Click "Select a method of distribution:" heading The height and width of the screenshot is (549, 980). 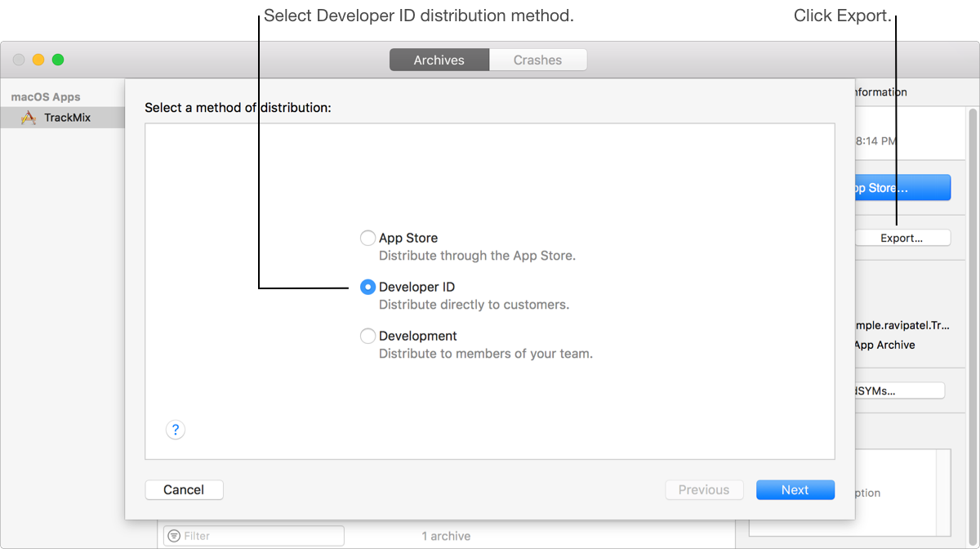pyautogui.click(x=238, y=107)
